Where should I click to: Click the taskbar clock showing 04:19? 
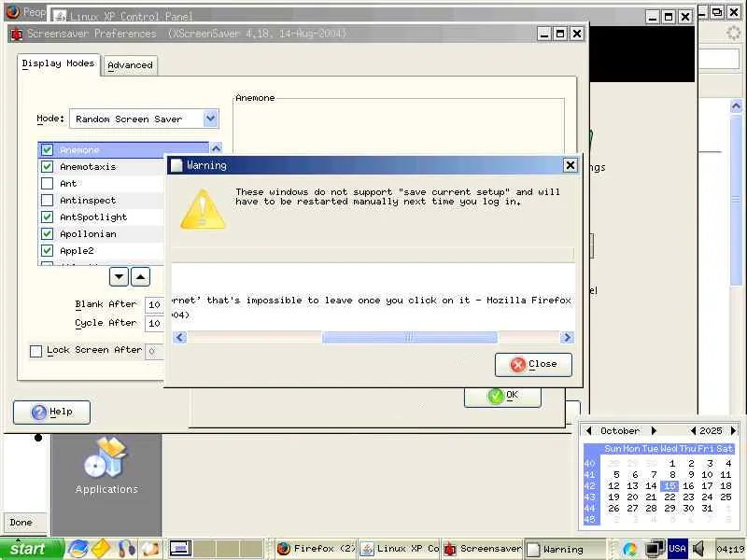pyautogui.click(x=730, y=549)
